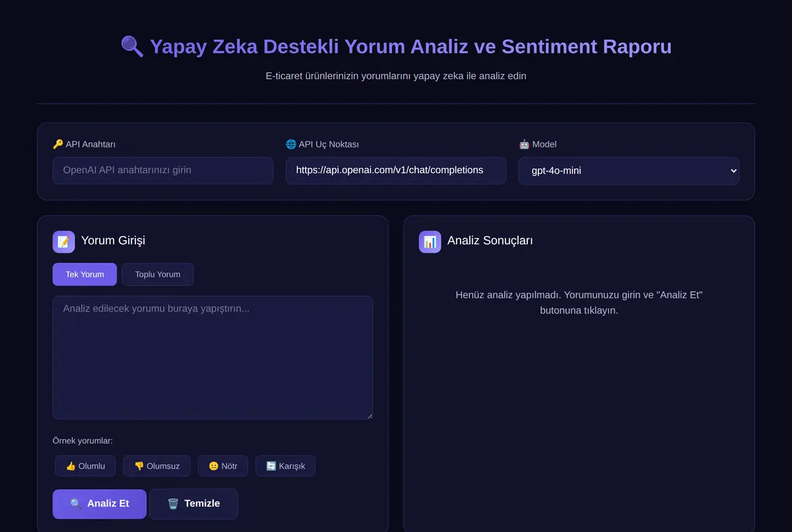The height and width of the screenshot is (532, 792).
Task: Insert the Nötr sample comment
Action: pos(222,466)
